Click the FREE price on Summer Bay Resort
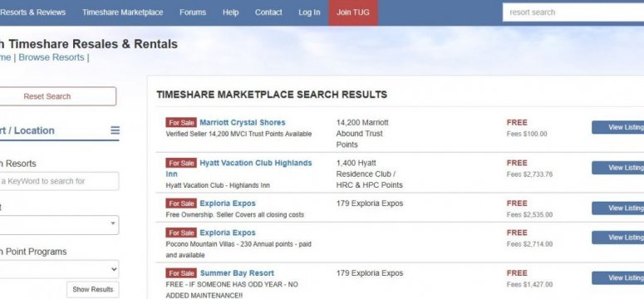The width and height of the screenshot is (644, 299). pyautogui.click(x=517, y=273)
